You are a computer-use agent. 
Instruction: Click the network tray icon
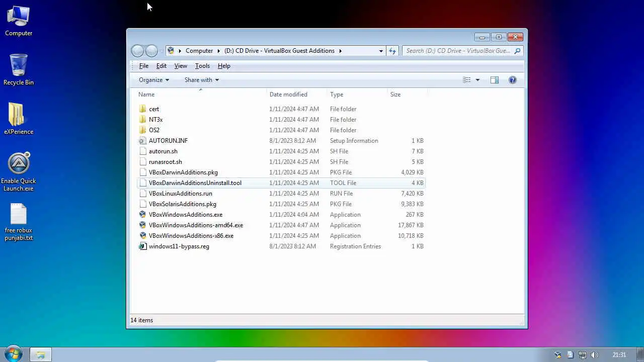(582, 355)
